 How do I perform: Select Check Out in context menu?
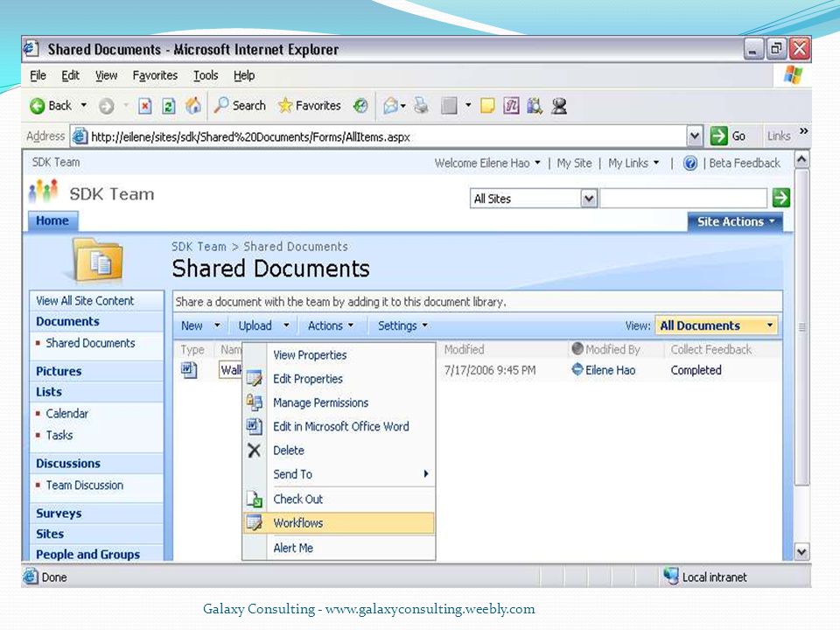(339, 499)
